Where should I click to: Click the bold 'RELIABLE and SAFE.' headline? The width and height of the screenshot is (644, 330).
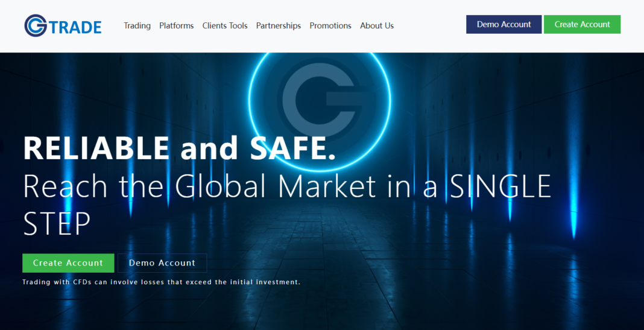179,148
